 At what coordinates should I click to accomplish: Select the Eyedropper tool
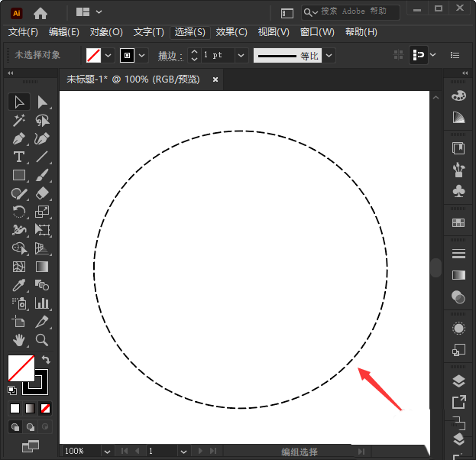click(x=19, y=285)
